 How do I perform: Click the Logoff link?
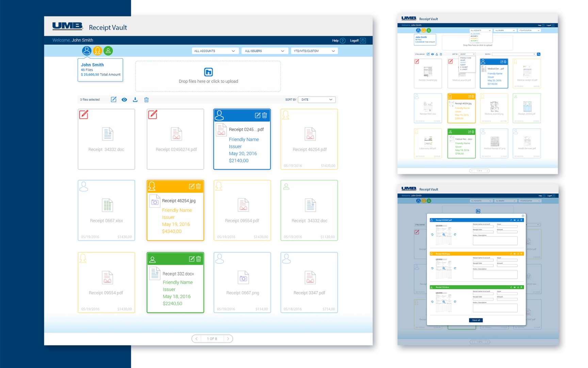coord(354,41)
